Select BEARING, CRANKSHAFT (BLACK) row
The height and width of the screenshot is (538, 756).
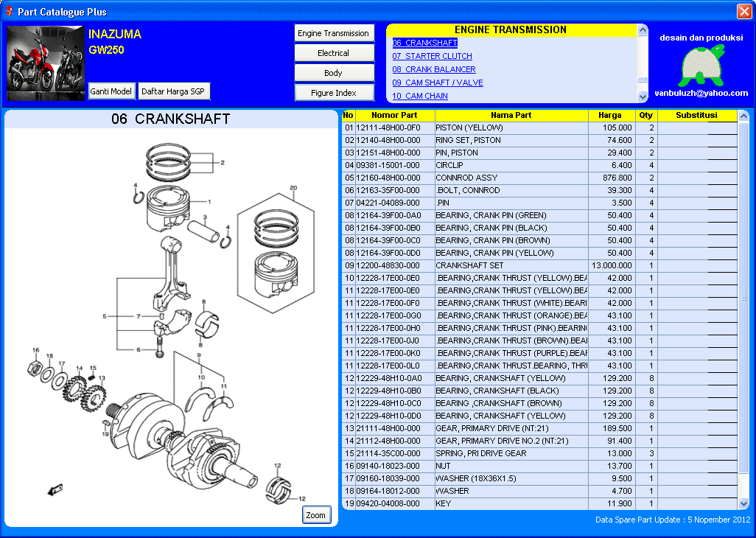tap(539, 391)
